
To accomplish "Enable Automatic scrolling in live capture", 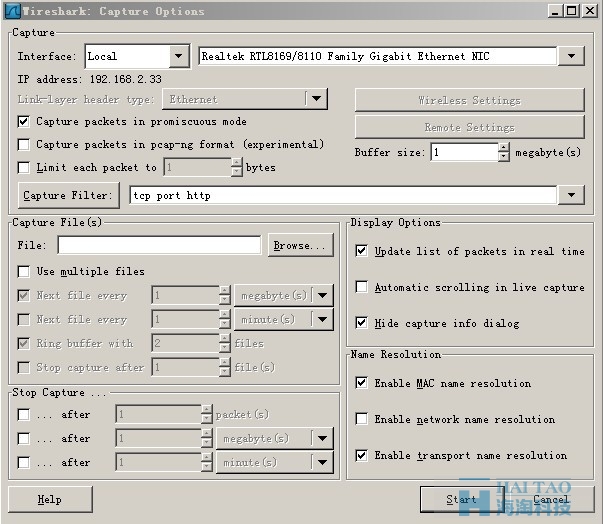I will coord(361,287).
